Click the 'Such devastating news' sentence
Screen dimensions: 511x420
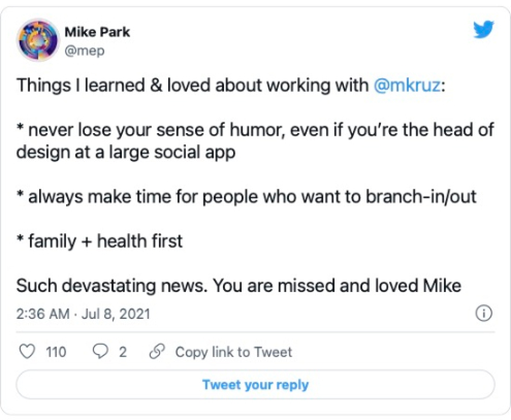tap(238, 285)
